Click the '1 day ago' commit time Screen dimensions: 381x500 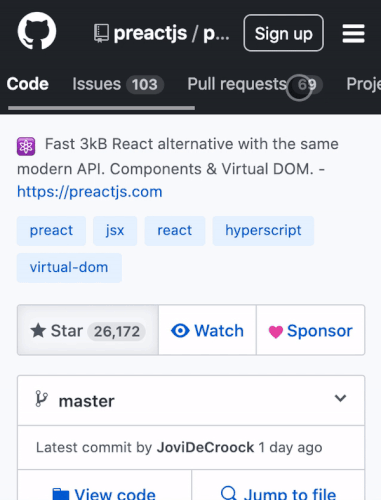coord(290,447)
